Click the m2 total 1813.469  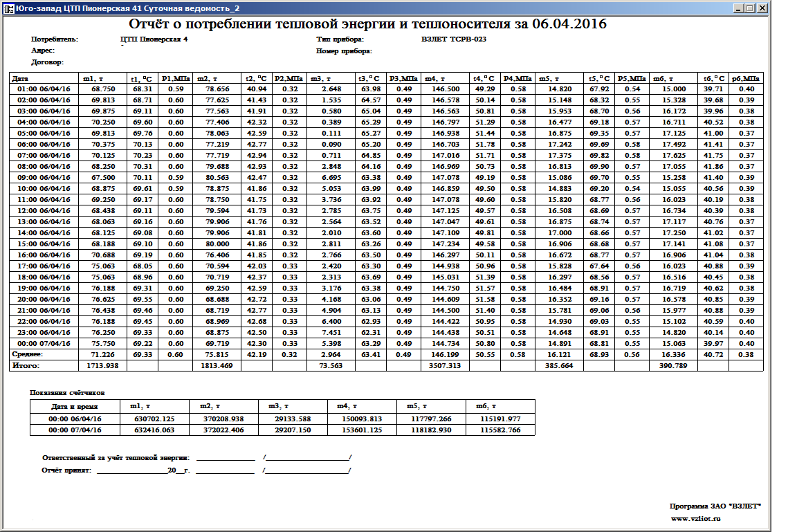217,366
